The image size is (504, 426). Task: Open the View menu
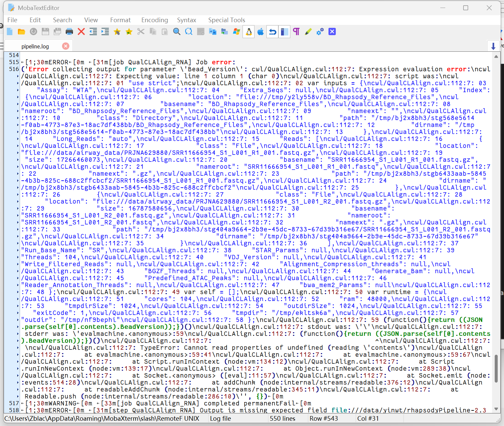click(x=91, y=20)
